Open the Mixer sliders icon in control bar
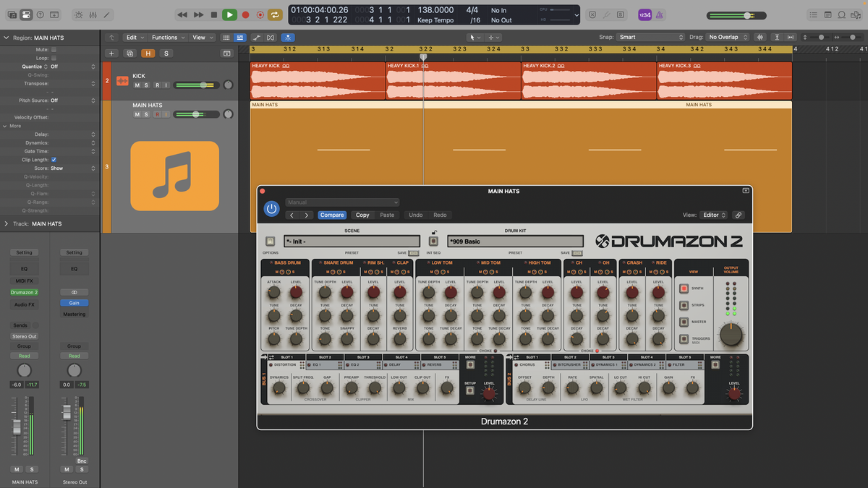 coord(93,14)
